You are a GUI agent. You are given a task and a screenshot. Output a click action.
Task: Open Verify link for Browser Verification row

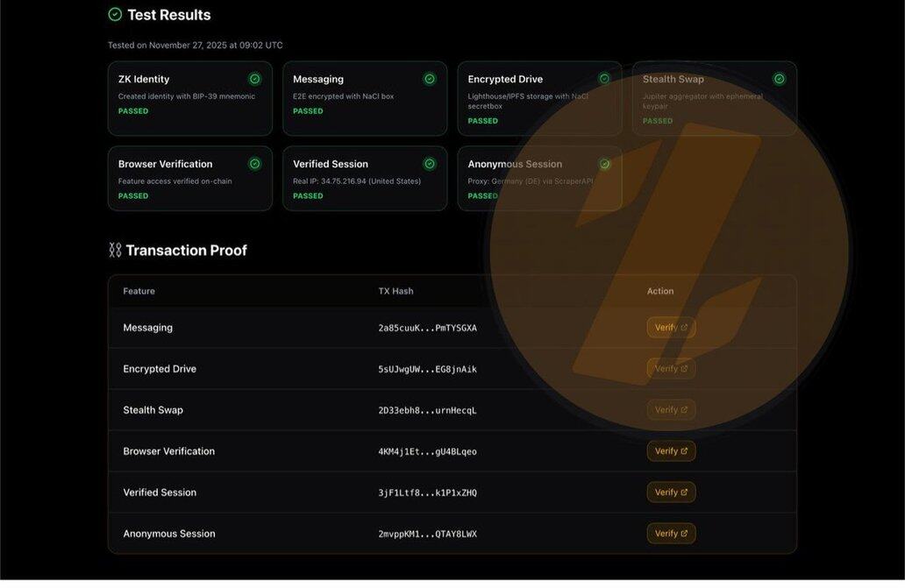click(x=671, y=451)
